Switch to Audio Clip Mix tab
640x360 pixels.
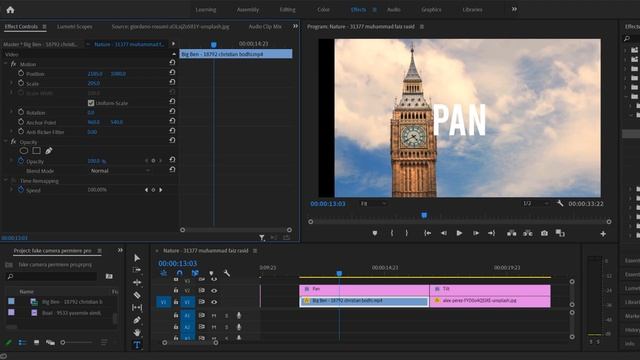[x=265, y=27]
